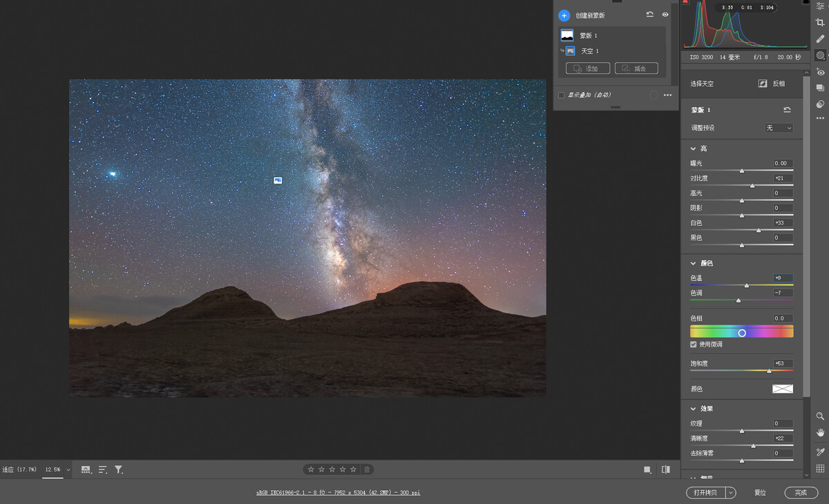Image resolution: width=829 pixels, height=504 pixels.
Task: Switch to single view square icon
Action: coord(647,469)
